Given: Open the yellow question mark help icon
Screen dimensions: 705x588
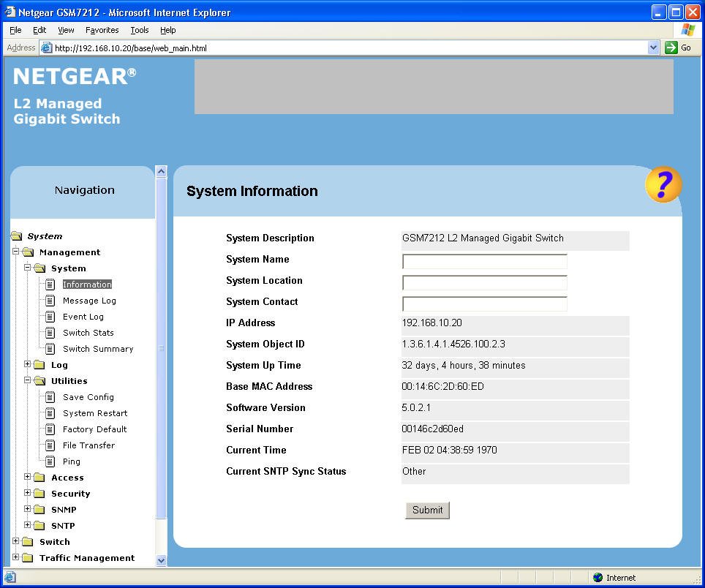Looking at the screenshot, I should pos(663,184).
